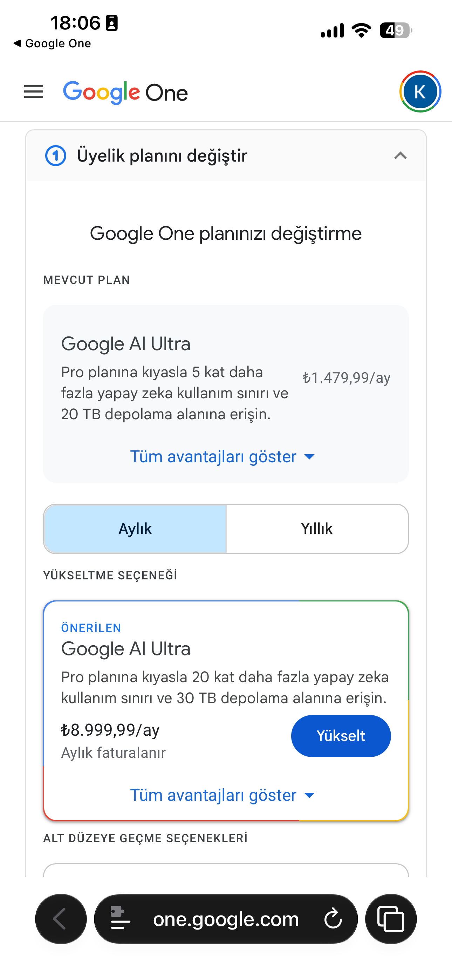Tap the browser back arrow button

[61, 919]
